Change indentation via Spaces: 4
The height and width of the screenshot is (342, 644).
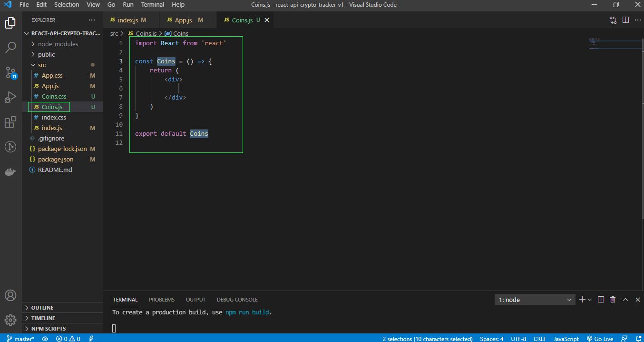coord(492,339)
